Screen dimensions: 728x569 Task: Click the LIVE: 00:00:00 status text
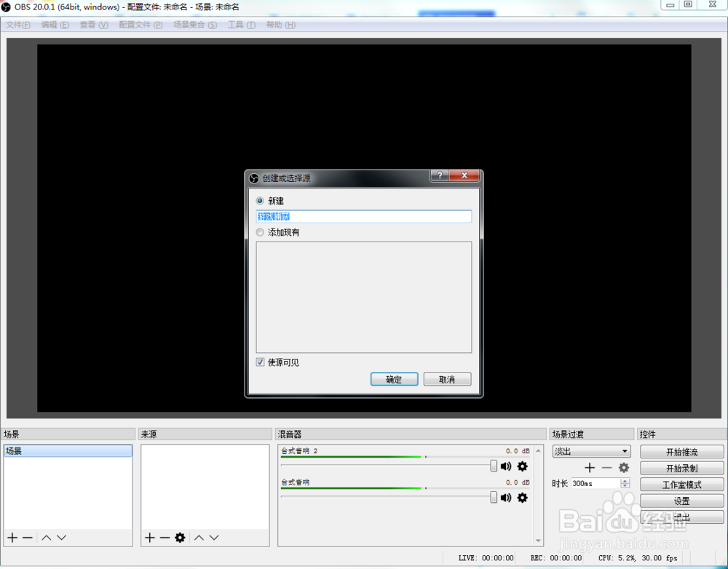(486, 558)
